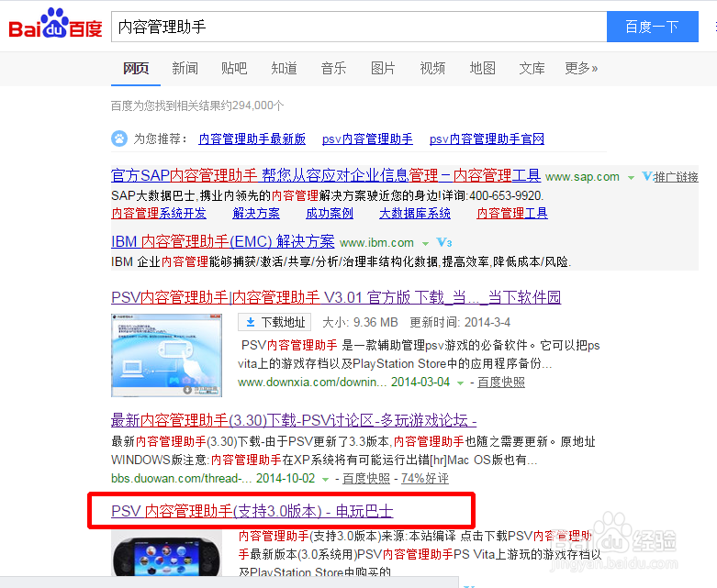Click the PSV software screenshot thumbnail
This screenshot has height=588, width=717.
(x=166, y=355)
